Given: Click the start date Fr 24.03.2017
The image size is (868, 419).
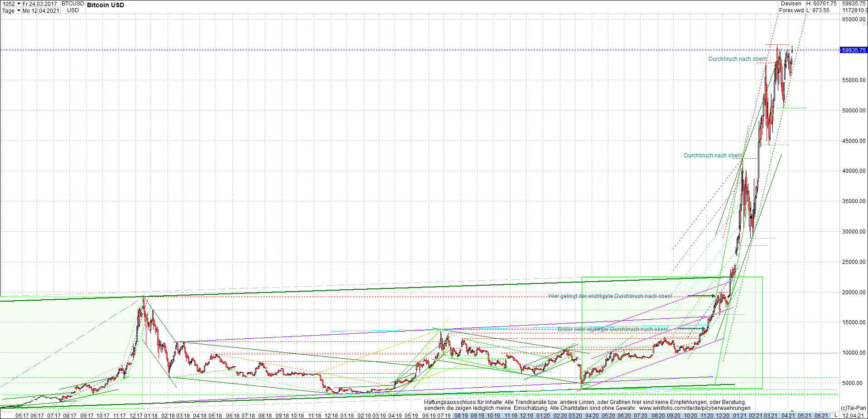Looking at the screenshot, I should tap(40, 4).
